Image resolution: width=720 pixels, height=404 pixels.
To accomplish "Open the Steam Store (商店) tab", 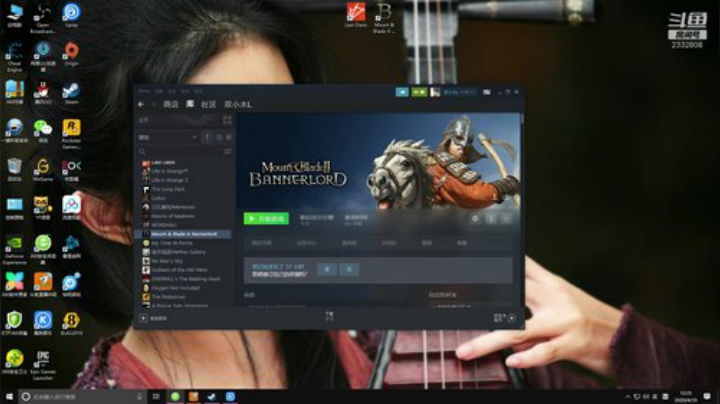I will click(x=171, y=105).
